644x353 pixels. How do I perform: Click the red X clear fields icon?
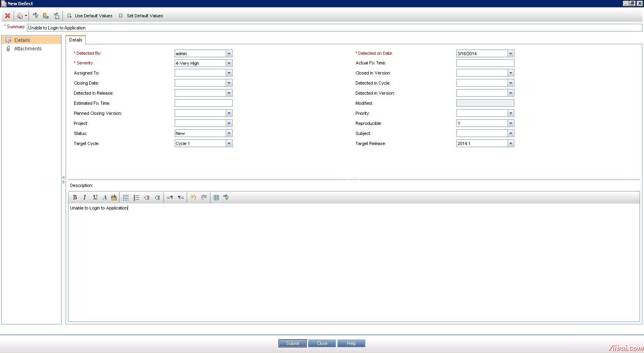8,16
